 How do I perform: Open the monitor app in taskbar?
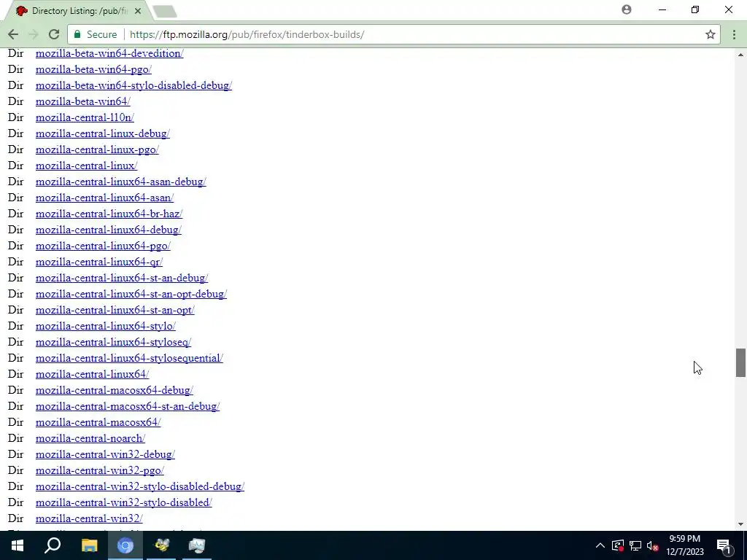[x=196, y=545]
